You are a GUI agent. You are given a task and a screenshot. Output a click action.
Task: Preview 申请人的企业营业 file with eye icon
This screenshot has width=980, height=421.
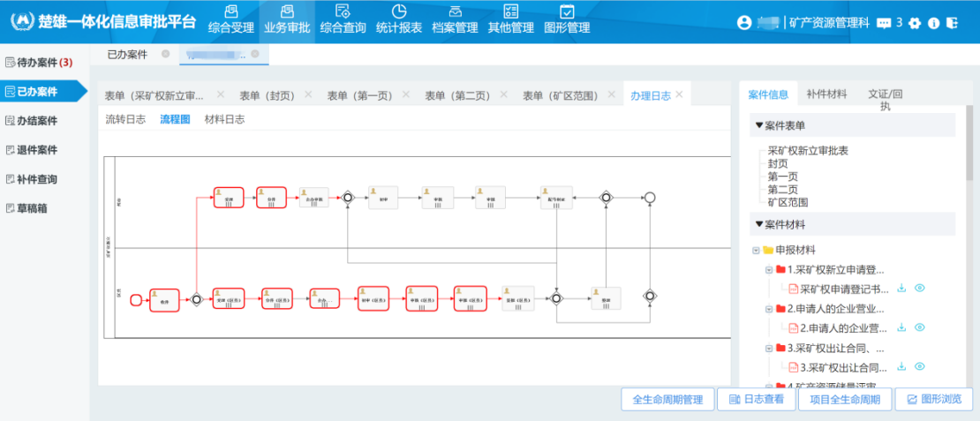click(x=919, y=327)
